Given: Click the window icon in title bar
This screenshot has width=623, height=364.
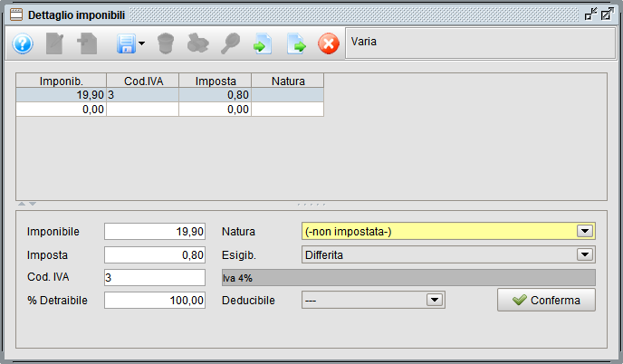Looking at the screenshot, I should [16, 15].
